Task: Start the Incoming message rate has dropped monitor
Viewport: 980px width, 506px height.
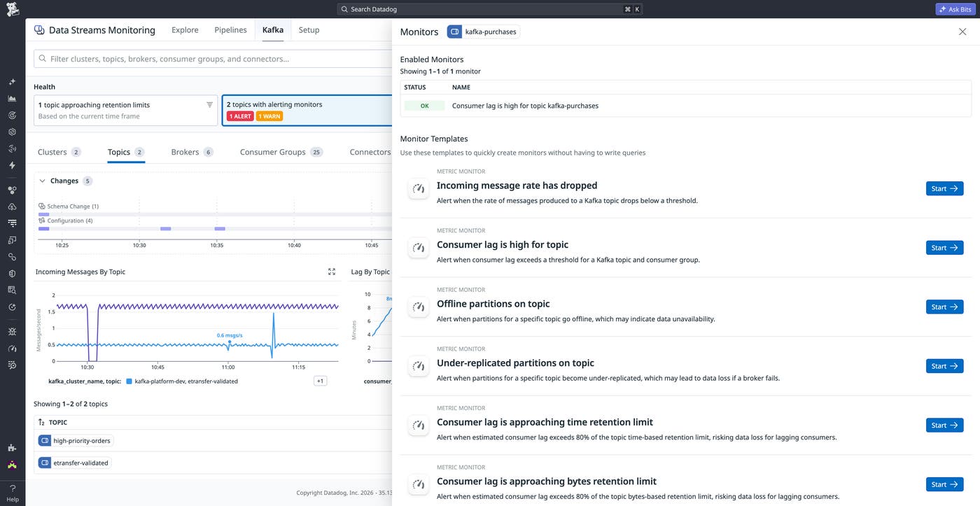Action: click(x=944, y=188)
